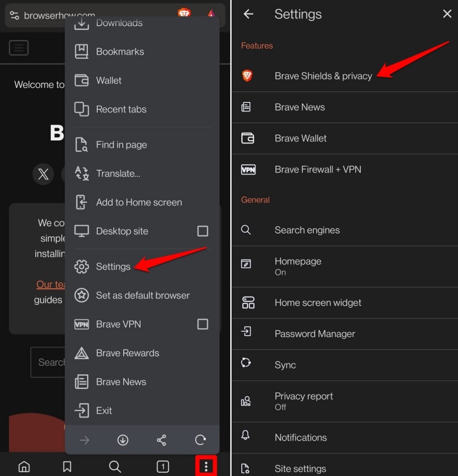Open Password Manager settings

(x=345, y=334)
